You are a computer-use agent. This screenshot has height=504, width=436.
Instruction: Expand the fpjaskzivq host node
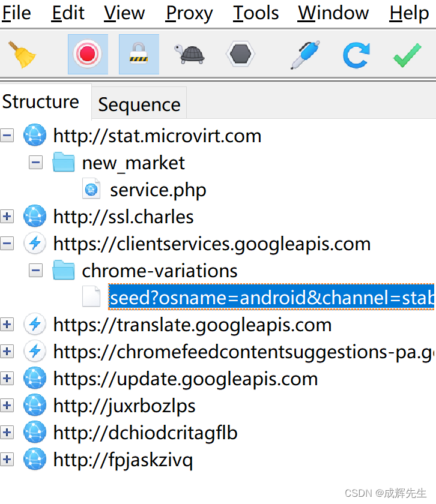point(7,460)
